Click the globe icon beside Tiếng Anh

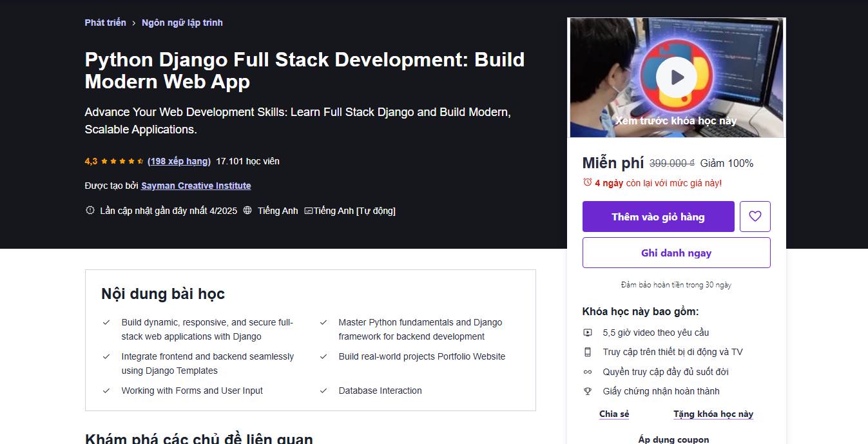click(x=247, y=210)
